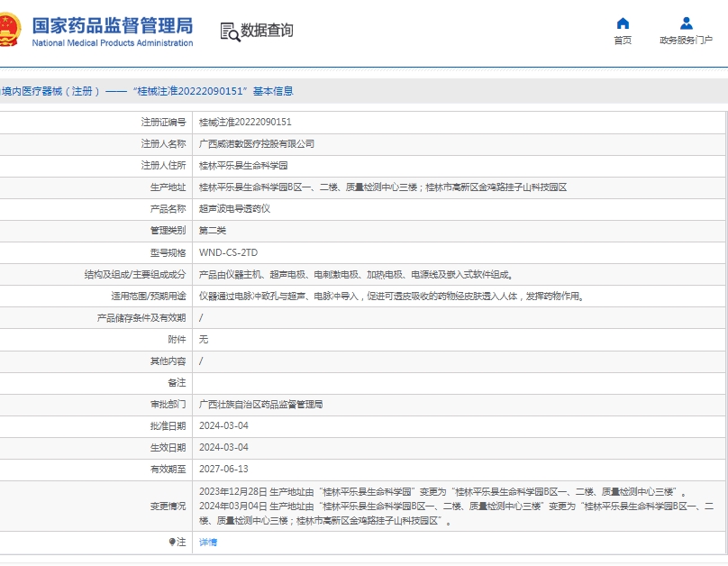Click 附件 value 无
The width and height of the screenshot is (728, 566).
(x=204, y=340)
